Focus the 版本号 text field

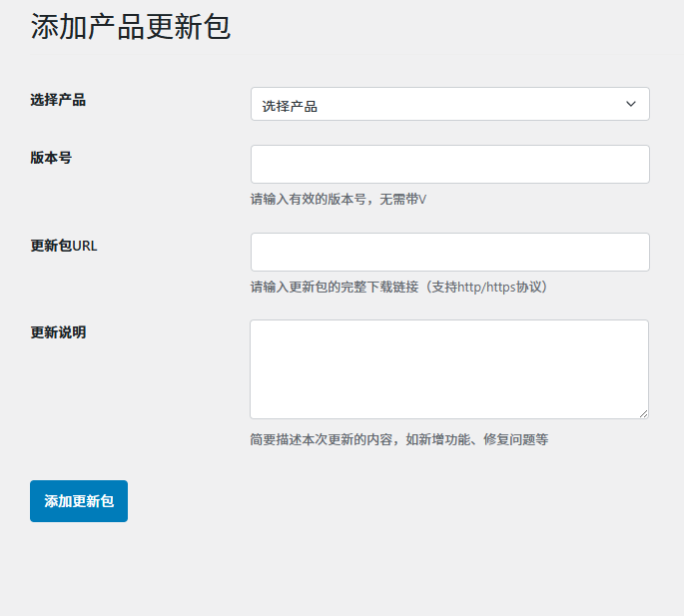click(449, 164)
